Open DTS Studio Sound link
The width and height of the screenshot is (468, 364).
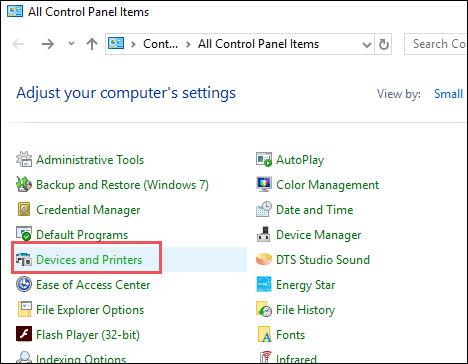click(323, 260)
